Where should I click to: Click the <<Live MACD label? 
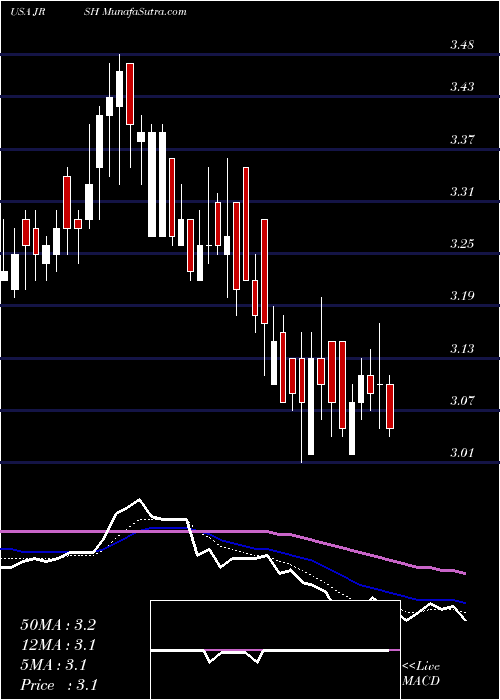pos(421,674)
